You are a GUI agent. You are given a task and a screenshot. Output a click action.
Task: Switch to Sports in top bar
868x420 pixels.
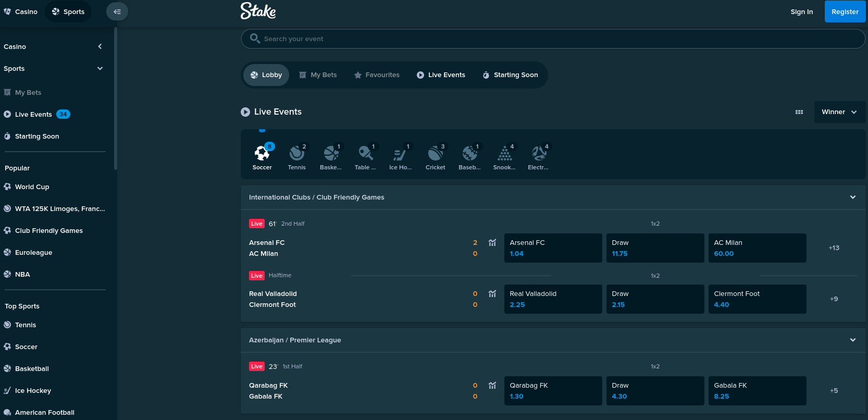(68, 11)
